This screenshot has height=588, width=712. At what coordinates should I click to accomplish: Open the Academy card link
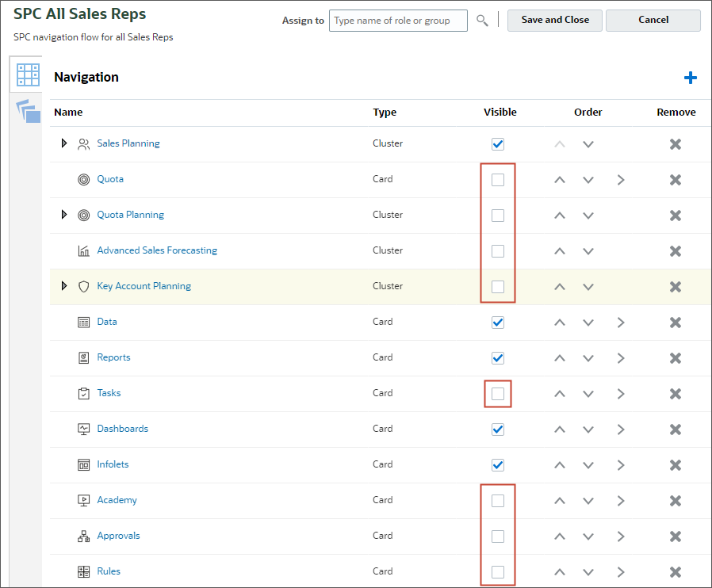117,500
